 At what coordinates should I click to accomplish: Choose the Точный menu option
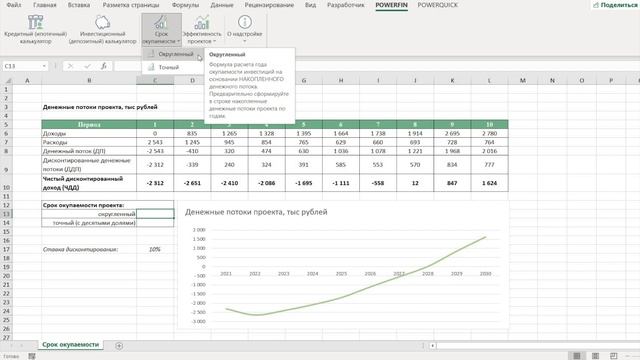(x=173, y=67)
